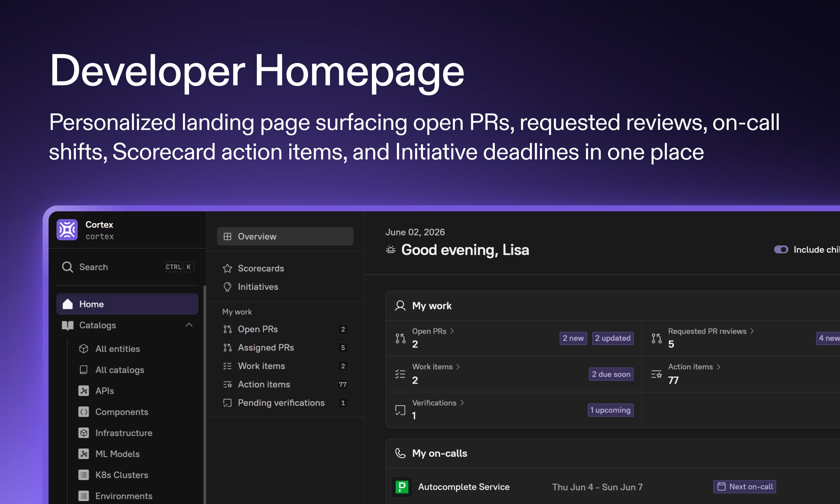The image size is (840, 504).
Task: Click the Autocomplete Service PagerDuty icon
Action: click(402, 487)
